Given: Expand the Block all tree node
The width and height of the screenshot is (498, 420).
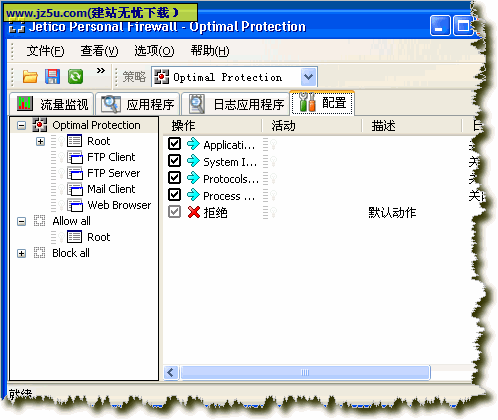Looking at the screenshot, I should [22, 253].
